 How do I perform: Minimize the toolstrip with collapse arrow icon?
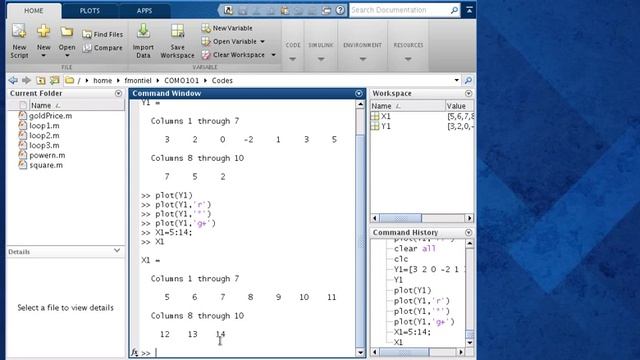point(469,10)
